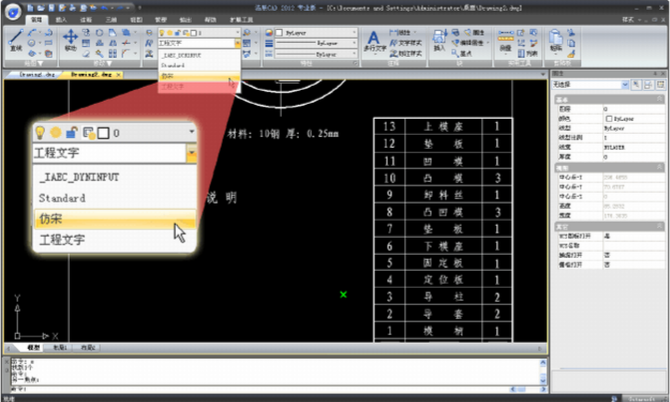Screen dimensions: 670x402
Task: Choose Standard in the ribbon's text style list
Action: (x=199, y=65)
